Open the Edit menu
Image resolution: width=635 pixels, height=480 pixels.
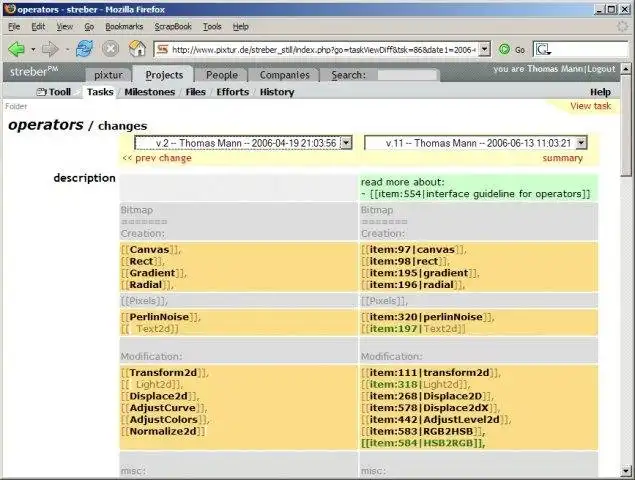38,27
